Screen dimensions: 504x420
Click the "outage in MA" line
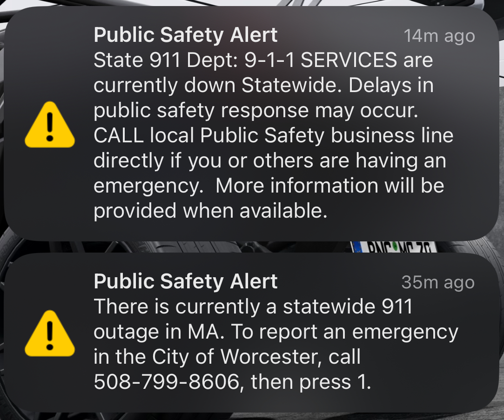pyautogui.click(x=159, y=332)
